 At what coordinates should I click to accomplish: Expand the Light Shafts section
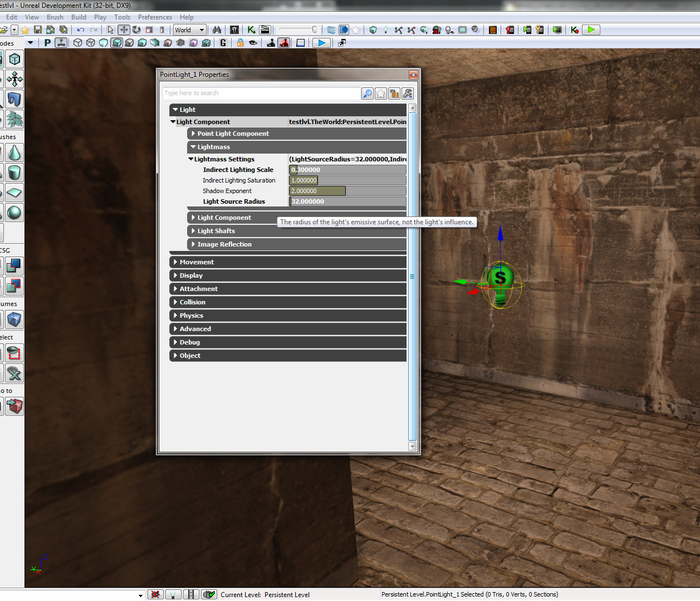pyautogui.click(x=297, y=231)
